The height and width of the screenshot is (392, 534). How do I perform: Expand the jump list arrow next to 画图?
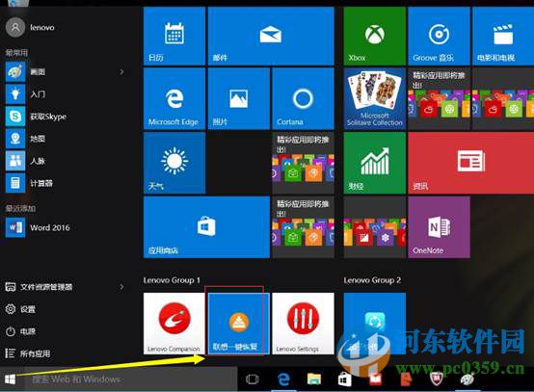point(121,72)
